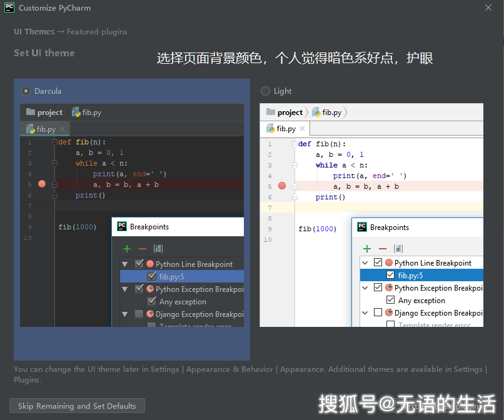This screenshot has width=504, height=420.
Task: Click the fib.py breadcrumb in Light preview
Action: click(327, 112)
